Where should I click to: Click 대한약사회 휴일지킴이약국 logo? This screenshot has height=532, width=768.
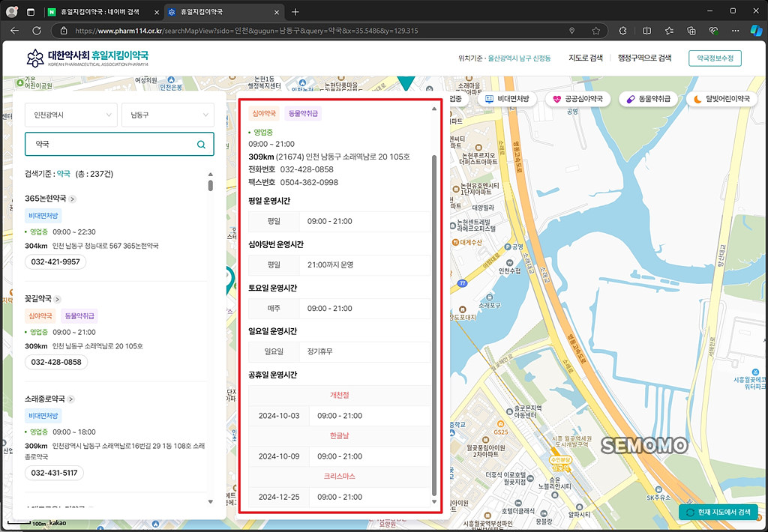click(87, 58)
